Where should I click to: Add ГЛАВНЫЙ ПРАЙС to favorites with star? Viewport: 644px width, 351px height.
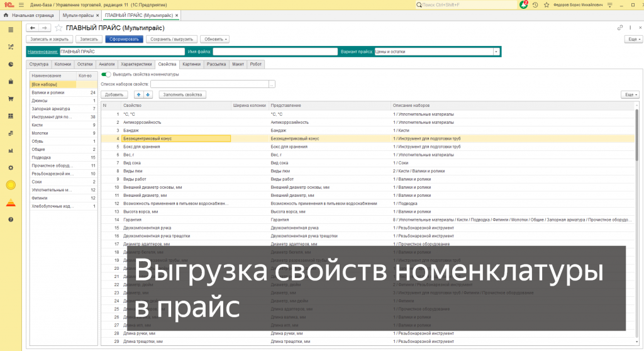[58, 28]
